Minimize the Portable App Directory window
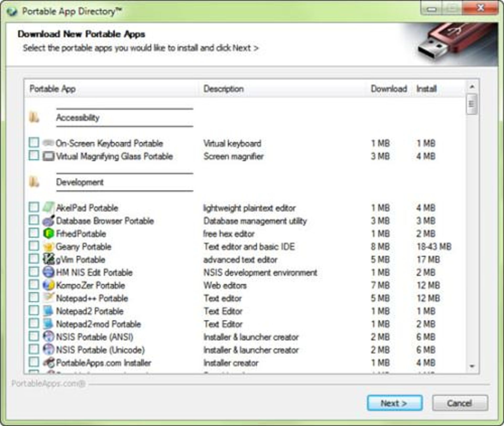 pyautogui.click(x=432, y=9)
